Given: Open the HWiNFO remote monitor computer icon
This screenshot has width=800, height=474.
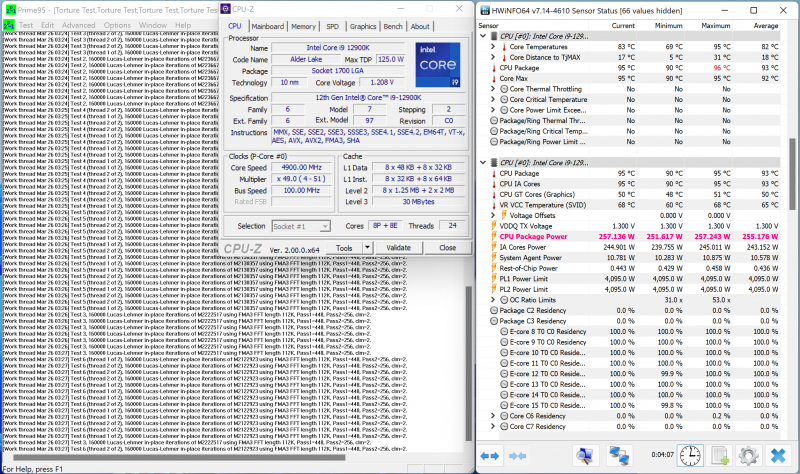Looking at the screenshot, I should point(585,455).
